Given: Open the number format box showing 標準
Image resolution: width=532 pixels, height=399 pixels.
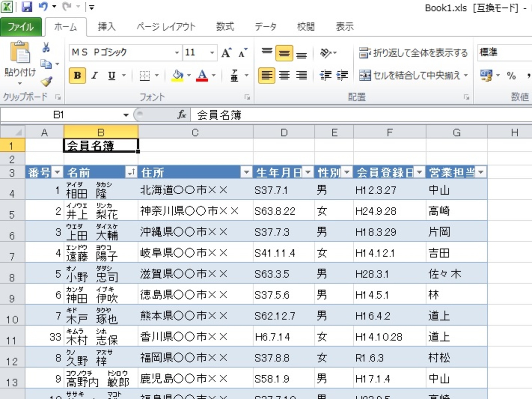Looking at the screenshot, I should [504, 53].
